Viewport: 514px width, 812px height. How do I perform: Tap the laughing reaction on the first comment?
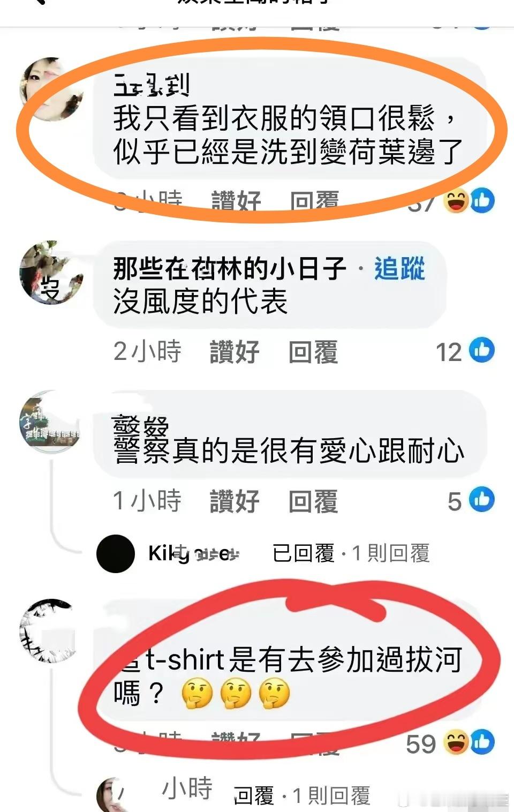point(457,201)
